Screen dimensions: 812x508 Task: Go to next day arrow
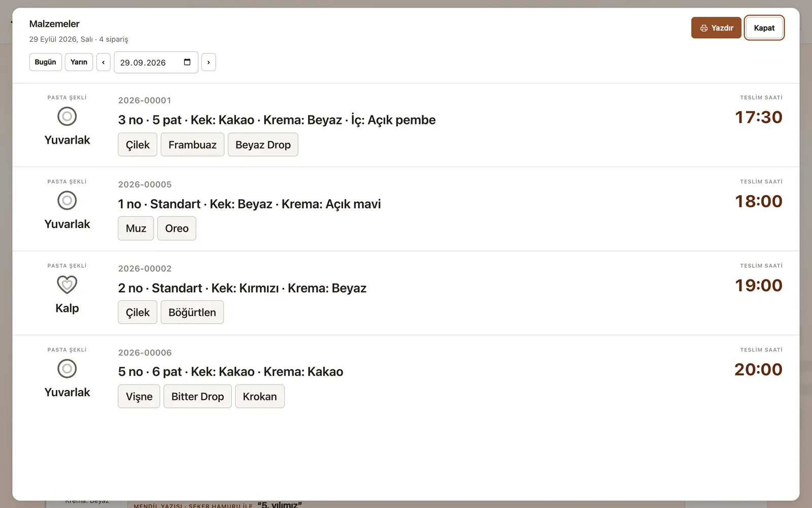click(x=209, y=62)
